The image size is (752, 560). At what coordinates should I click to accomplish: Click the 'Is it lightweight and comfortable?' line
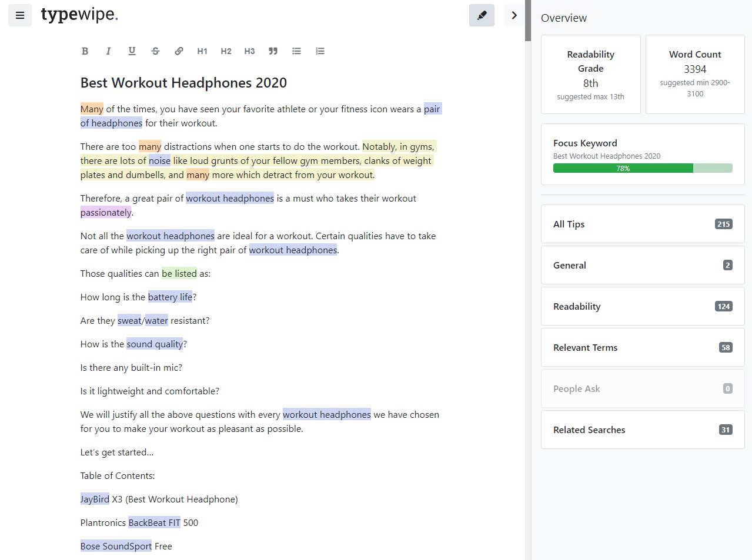pos(150,391)
